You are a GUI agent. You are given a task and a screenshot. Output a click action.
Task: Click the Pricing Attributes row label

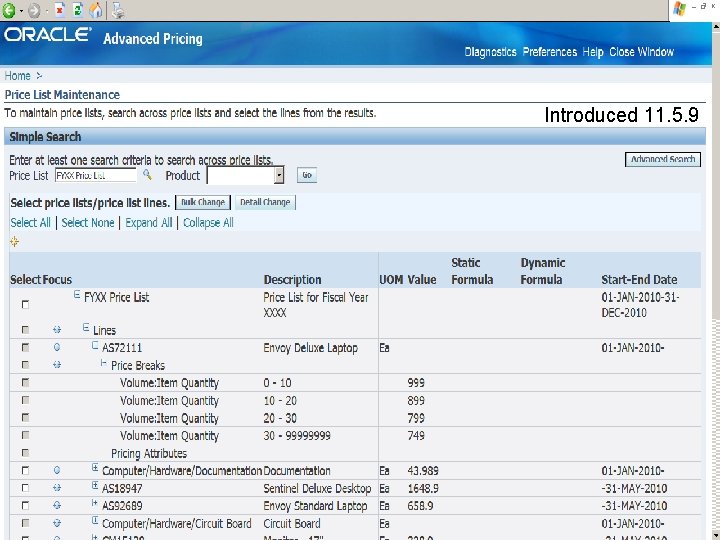pyautogui.click(x=149, y=454)
